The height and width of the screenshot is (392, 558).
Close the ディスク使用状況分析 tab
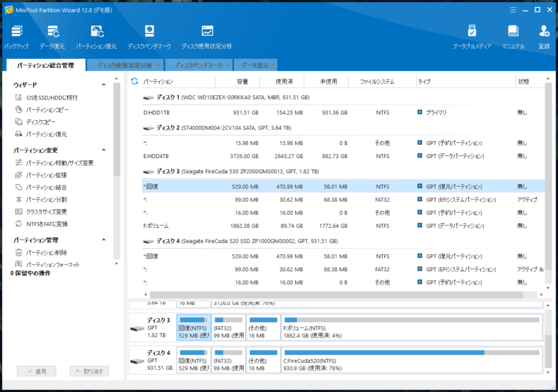tap(159, 65)
